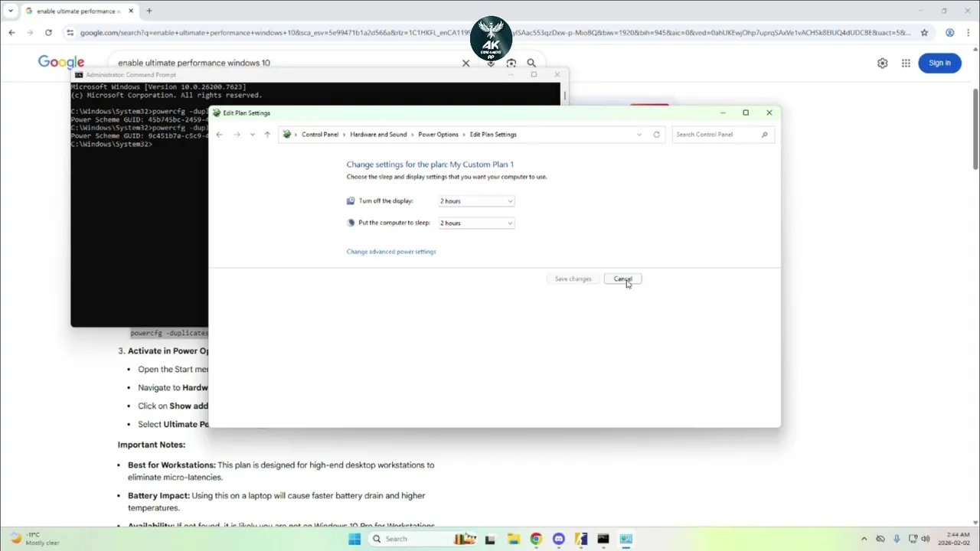Open Google Chrome from the taskbar
980x551 pixels.
point(536,539)
